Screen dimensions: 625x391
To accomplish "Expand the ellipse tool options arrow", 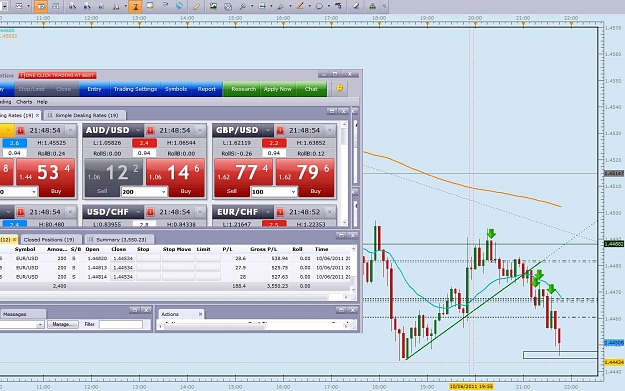I will (328, 6).
